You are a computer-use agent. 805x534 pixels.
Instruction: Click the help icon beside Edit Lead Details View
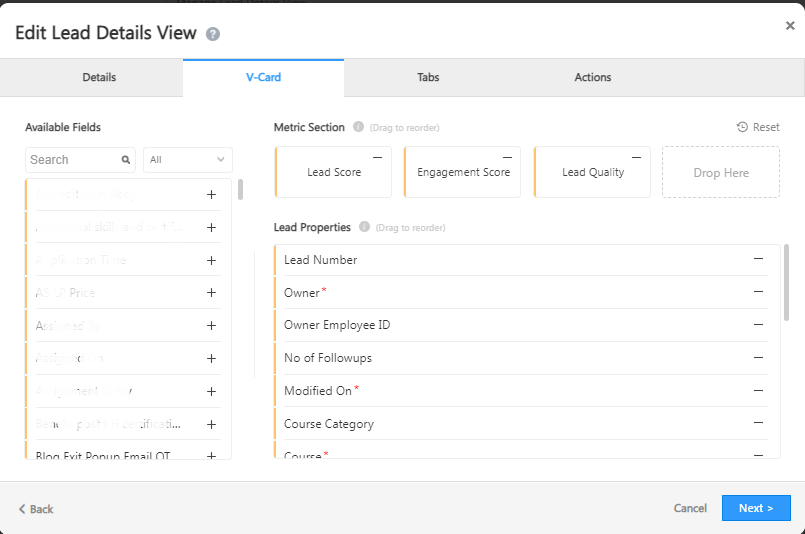pos(213,34)
